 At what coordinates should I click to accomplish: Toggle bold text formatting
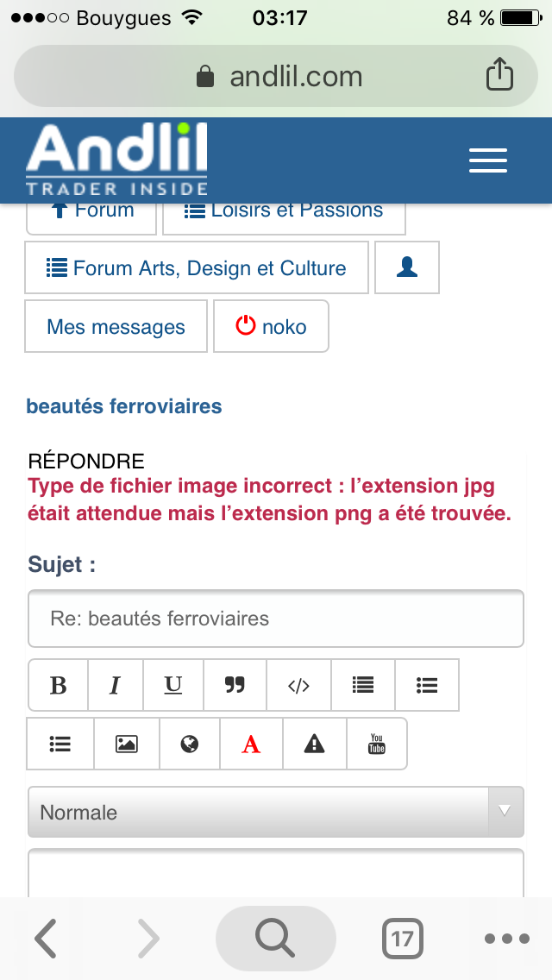point(59,685)
